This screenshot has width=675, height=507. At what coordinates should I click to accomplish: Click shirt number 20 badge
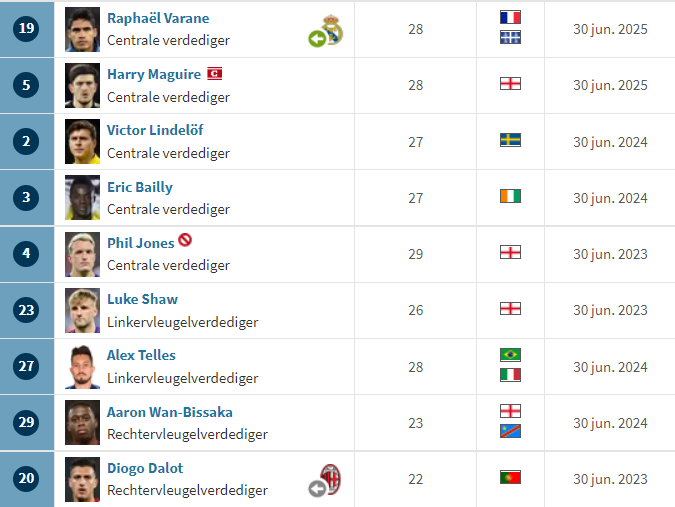click(x=26, y=478)
